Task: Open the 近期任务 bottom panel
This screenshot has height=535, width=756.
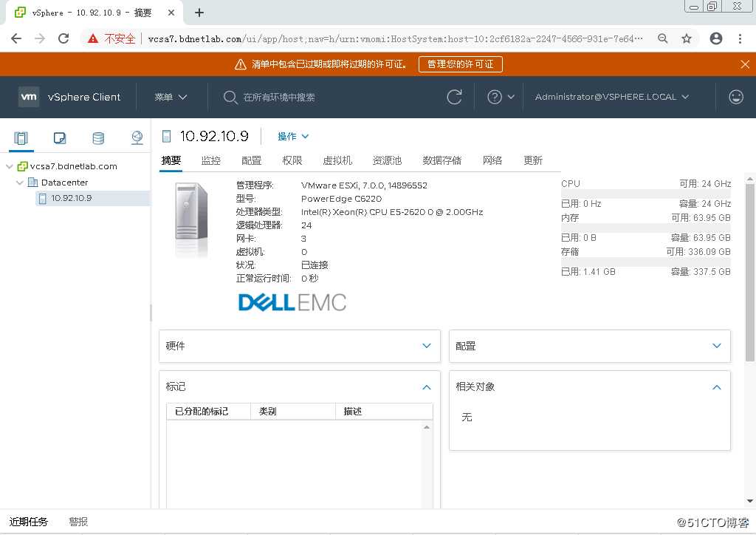Action: (x=29, y=522)
